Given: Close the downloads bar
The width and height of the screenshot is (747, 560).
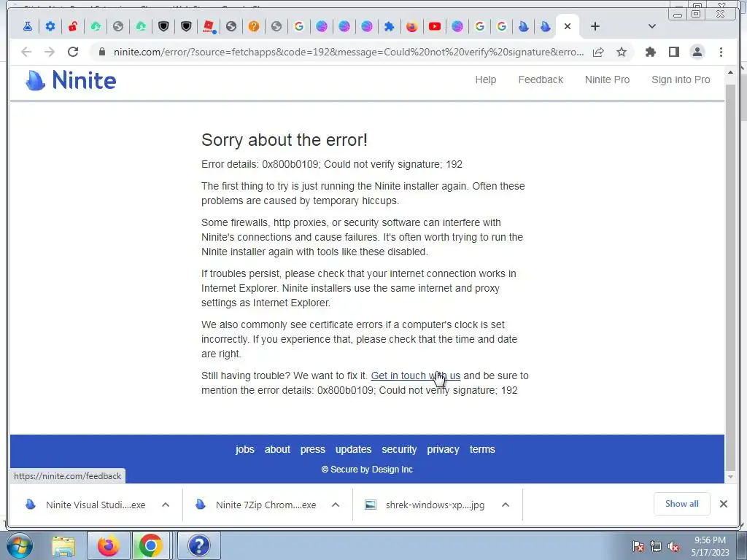Looking at the screenshot, I should (x=723, y=504).
